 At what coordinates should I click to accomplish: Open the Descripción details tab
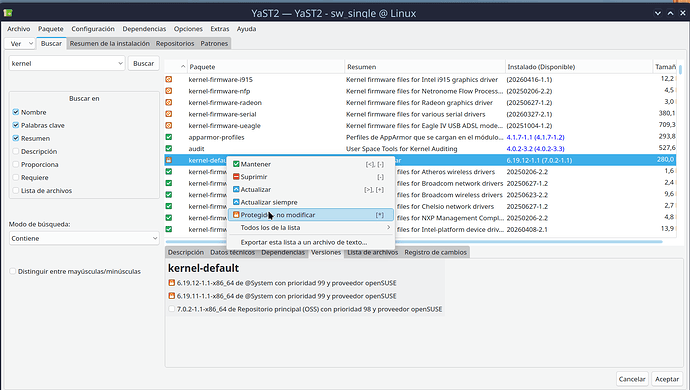[186, 252]
